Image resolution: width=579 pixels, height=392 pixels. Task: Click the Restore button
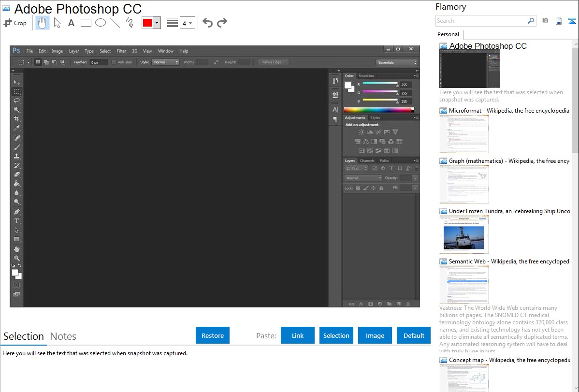pos(213,335)
